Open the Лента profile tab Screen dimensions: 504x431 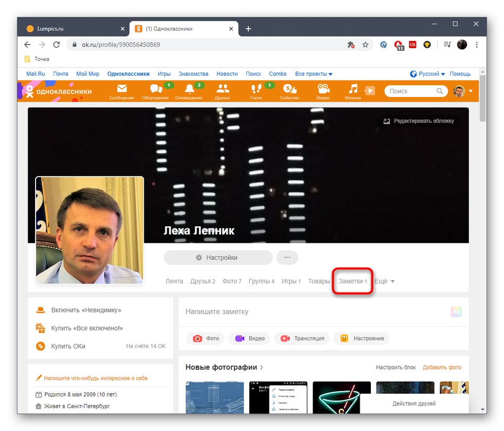174,281
